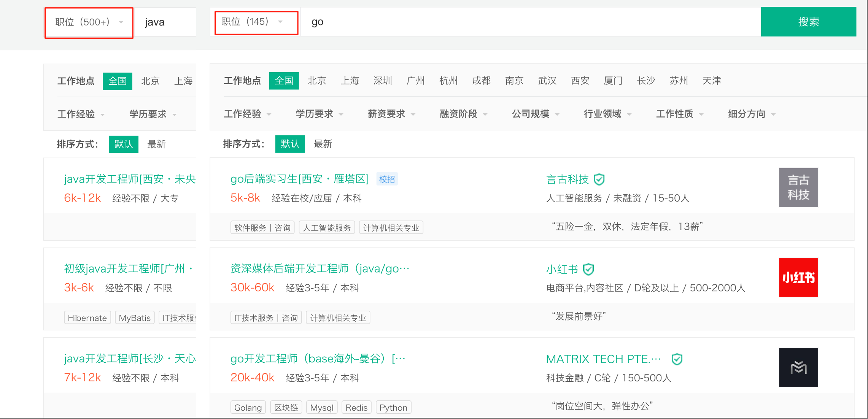The width and height of the screenshot is (868, 419).
Task: Filter go jobs by 深圳
Action: (x=382, y=81)
